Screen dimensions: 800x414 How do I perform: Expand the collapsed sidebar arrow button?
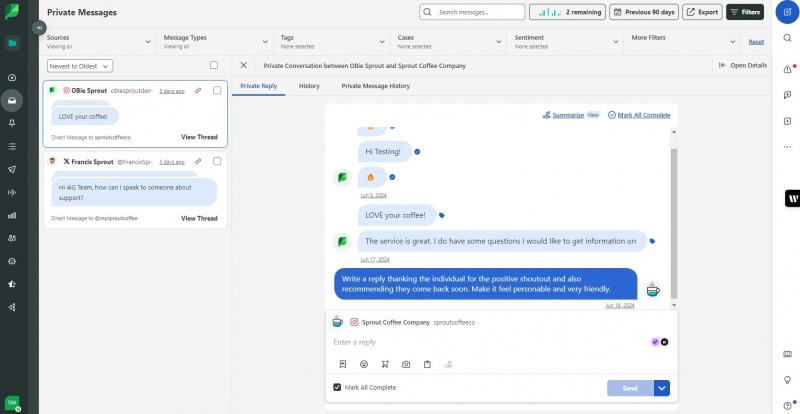pos(39,28)
